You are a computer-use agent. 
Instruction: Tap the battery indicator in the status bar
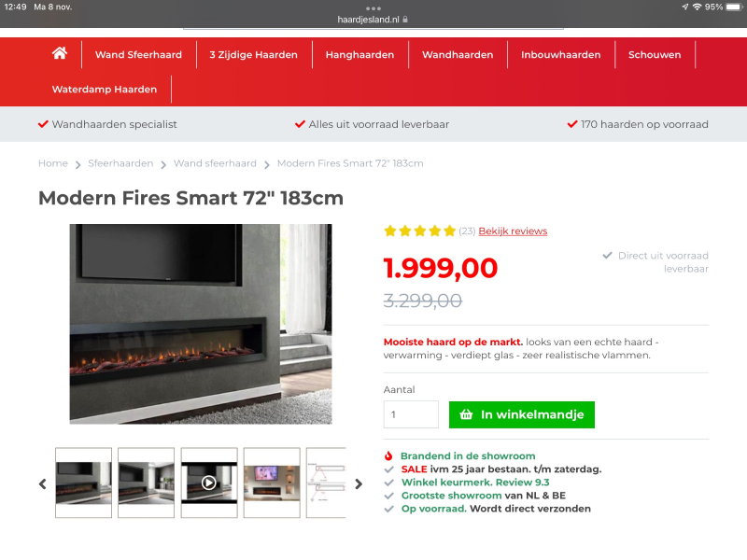(x=734, y=7)
